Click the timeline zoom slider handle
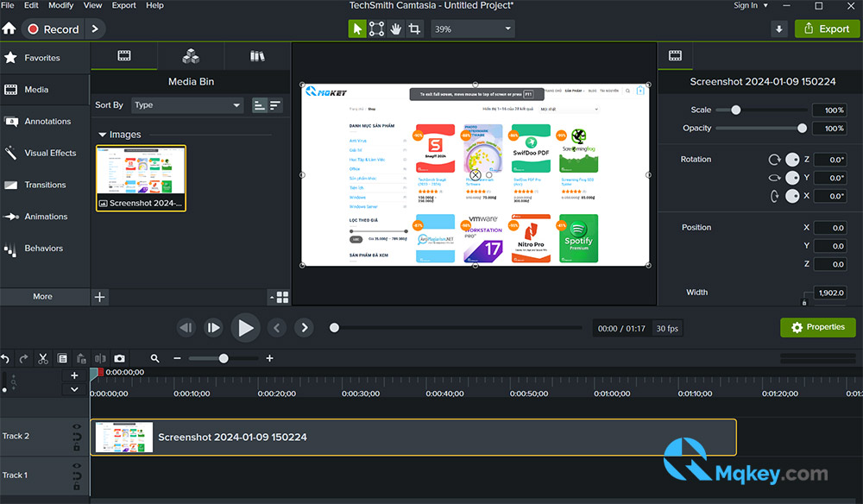Image resolution: width=863 pixels, height=504 pixels. click(x=224, y=359)
